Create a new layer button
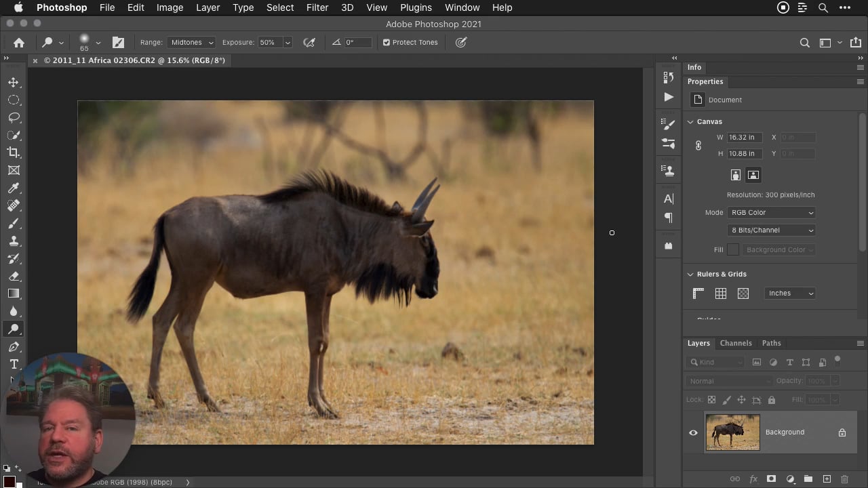 tap(827, 479)
